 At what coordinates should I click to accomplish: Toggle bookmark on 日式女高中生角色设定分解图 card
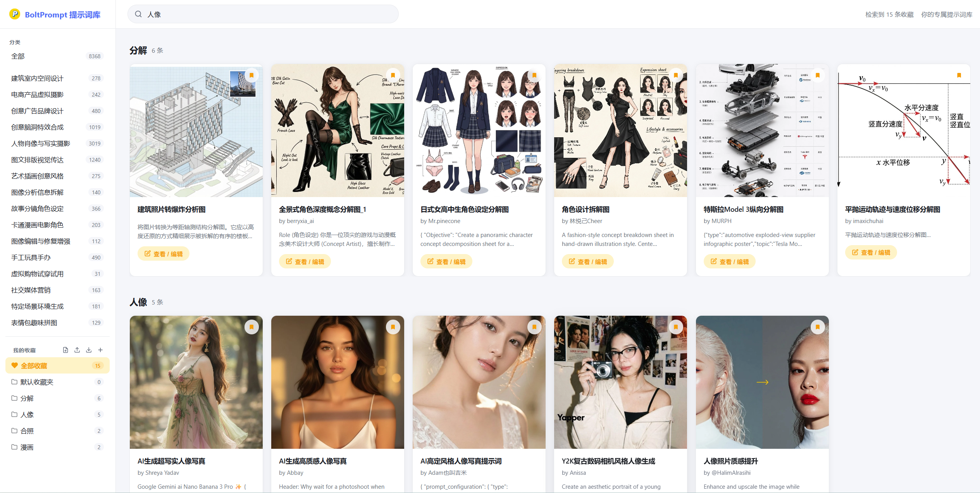point(534,75)
